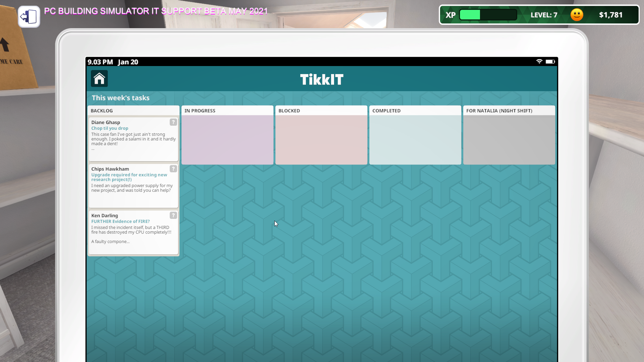644x362 pixels.
Task: Select the BLOCKED column header
Action: 289,111
